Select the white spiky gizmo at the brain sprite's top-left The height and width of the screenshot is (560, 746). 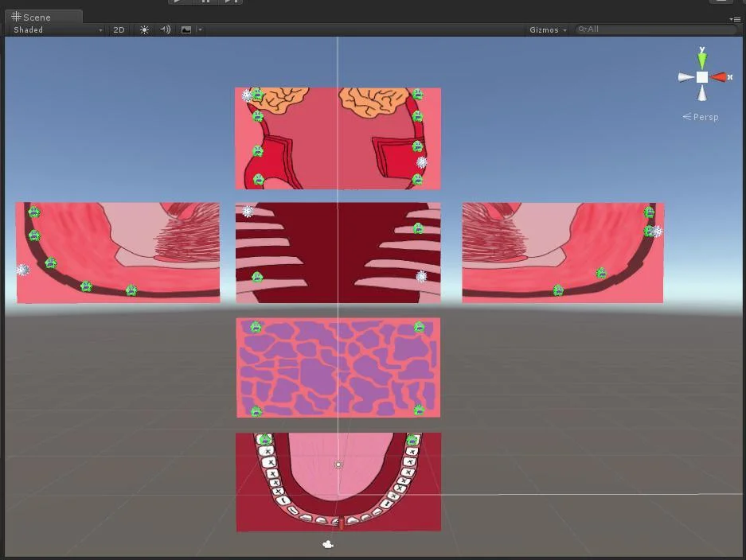click(x=247, y=95)
